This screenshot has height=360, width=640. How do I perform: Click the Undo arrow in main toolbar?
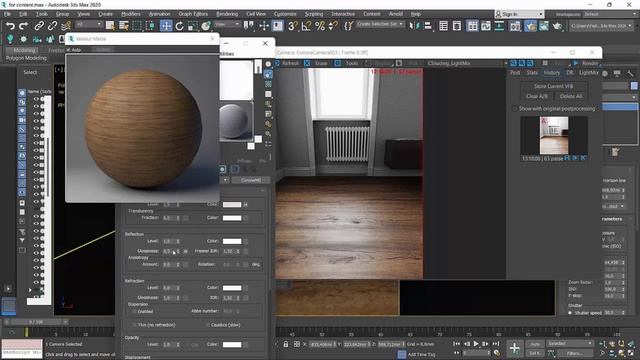pyautogui.click(x=10, y=26)
